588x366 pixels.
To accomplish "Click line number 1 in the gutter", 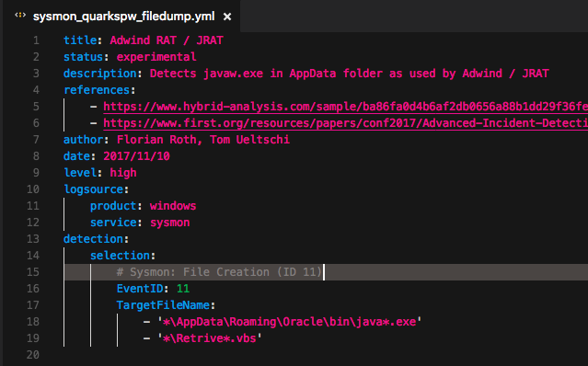I will click(x=36, y=40).
